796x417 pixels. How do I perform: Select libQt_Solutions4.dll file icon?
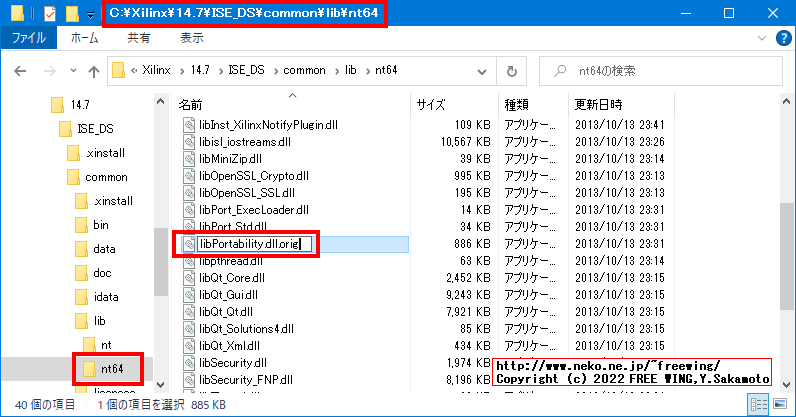tap(189, 329)
